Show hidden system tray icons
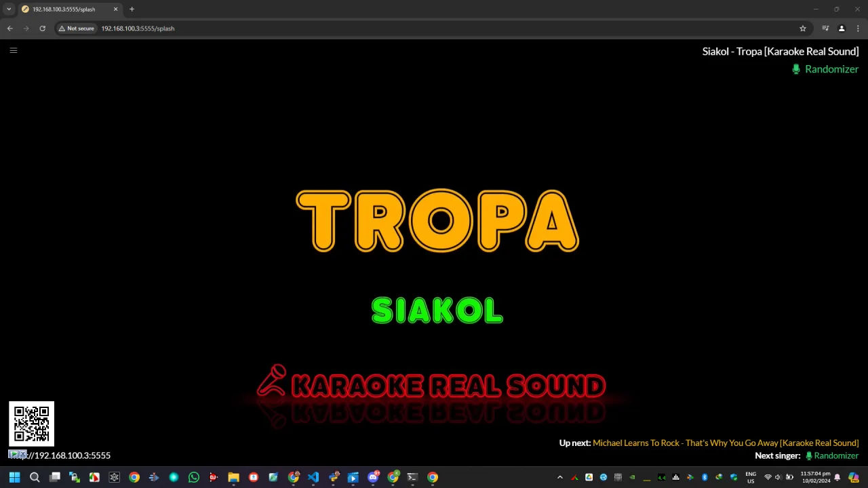This screenshot has width=868, height=488. [x=560, y=478]
